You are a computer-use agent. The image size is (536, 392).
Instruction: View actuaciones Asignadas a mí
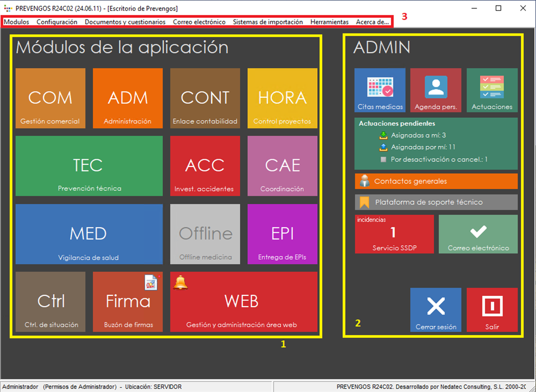pos(418,135)
